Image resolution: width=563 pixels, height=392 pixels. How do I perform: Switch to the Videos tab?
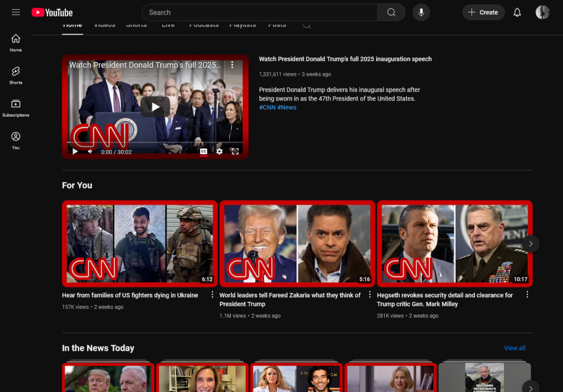coord(104,24)
